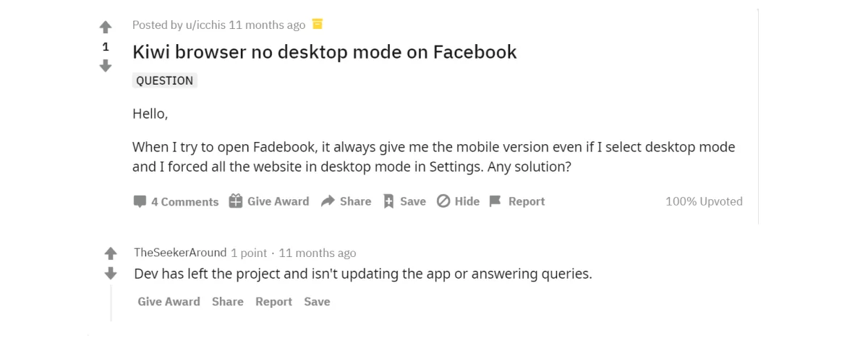Downvote TheSeekerAround's comment
Screen dimensions: 868x362
(111, 274)
